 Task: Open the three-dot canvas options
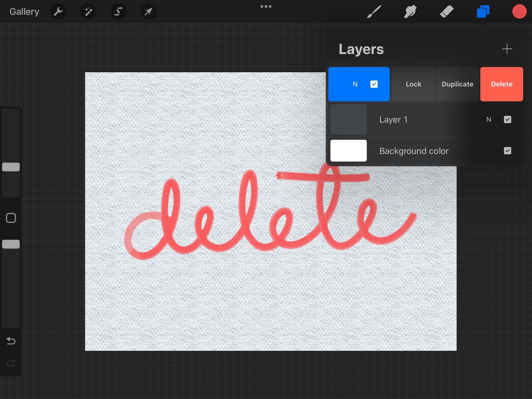pos(266,6)
